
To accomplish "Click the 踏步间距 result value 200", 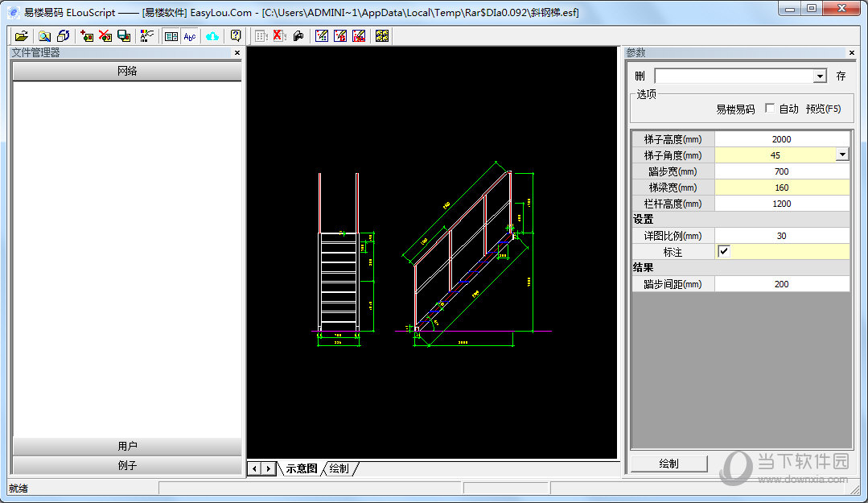I will click(782, 283).
